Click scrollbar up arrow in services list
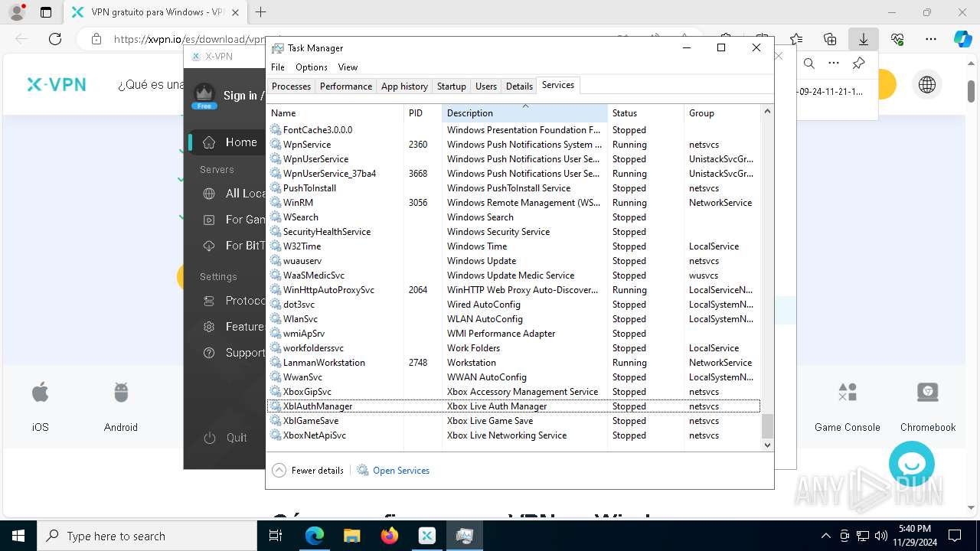The width and height of the screenshot is (980, 551). click(767, 112)
